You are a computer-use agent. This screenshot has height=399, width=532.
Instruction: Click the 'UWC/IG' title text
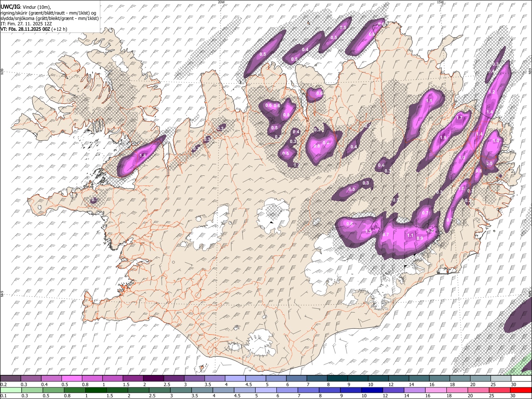[10, 7]
